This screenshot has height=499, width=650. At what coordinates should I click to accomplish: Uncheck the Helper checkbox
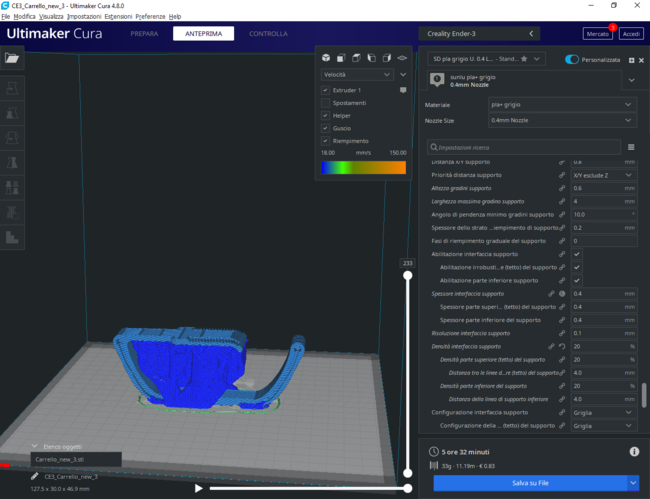[x=325, y=115]
